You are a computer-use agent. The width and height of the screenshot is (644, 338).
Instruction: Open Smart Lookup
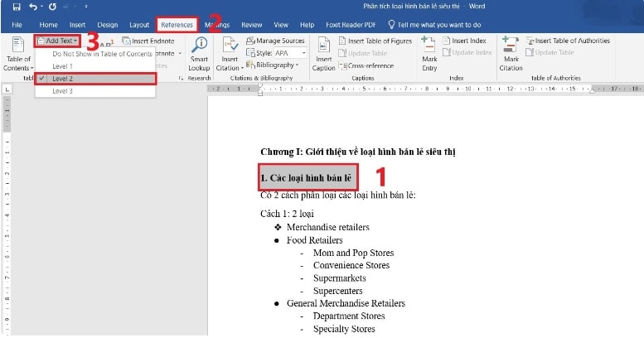(x=199, y=54)
